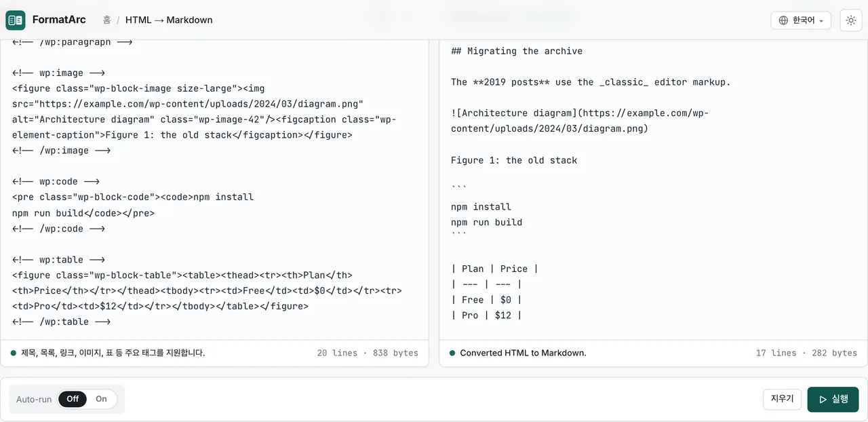868x422 pixels.
Task: Click the '<!-- wp:code -->' input line
Action: click(56, 182)
